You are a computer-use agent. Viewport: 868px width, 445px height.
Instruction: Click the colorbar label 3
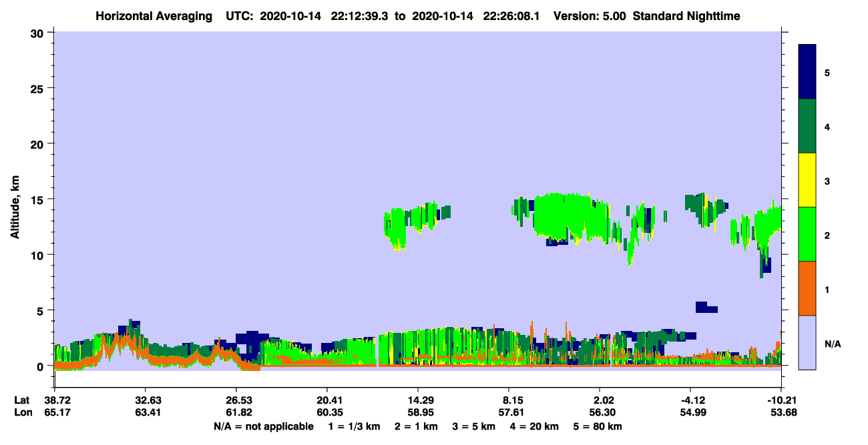point(827,180)
